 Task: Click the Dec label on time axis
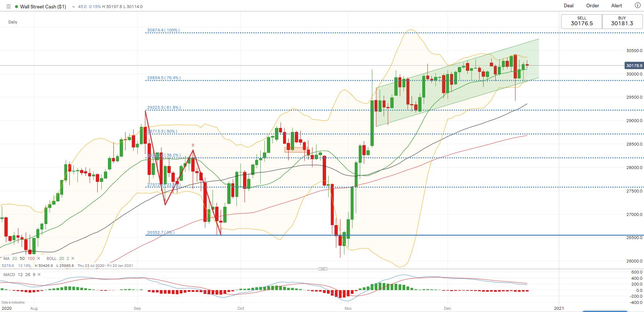pyautogui.click(x=447, y=308)
